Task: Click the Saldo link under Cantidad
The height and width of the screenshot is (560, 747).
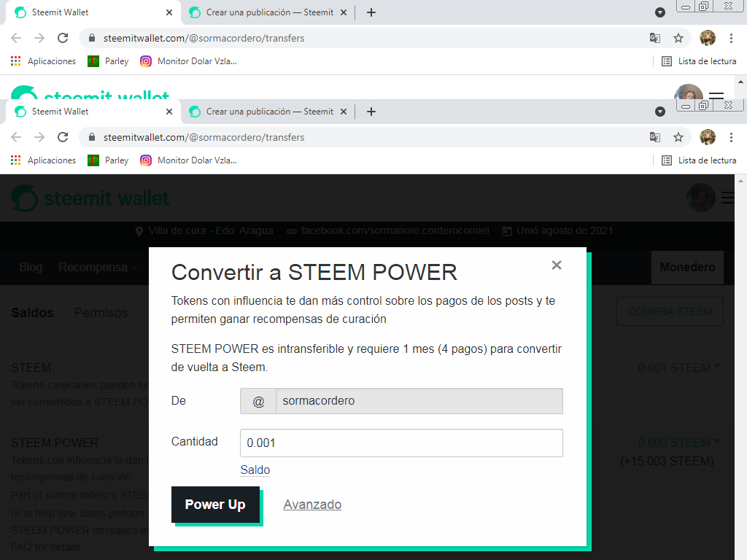Action: point(255,470)
